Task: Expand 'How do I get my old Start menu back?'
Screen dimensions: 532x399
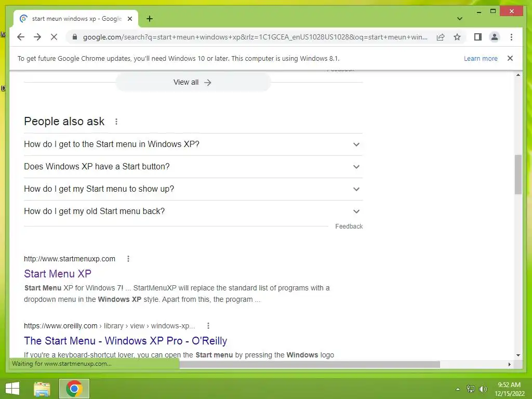Action: [x=193, y=211]
